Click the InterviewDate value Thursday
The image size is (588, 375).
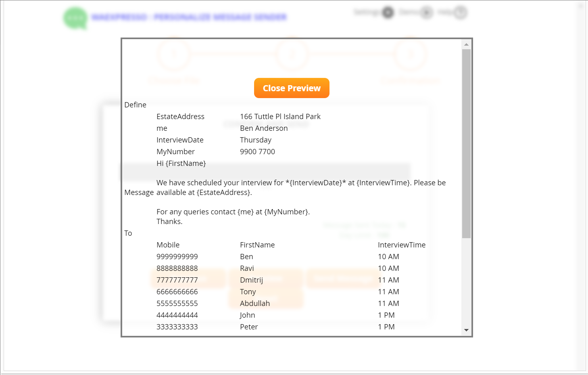coord(255,140)
